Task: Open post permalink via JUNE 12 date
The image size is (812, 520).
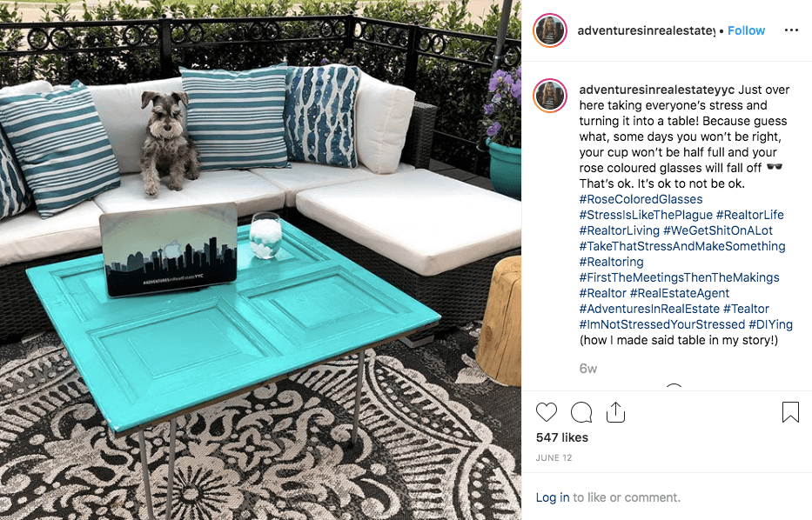Action: (x=554, y=458)
